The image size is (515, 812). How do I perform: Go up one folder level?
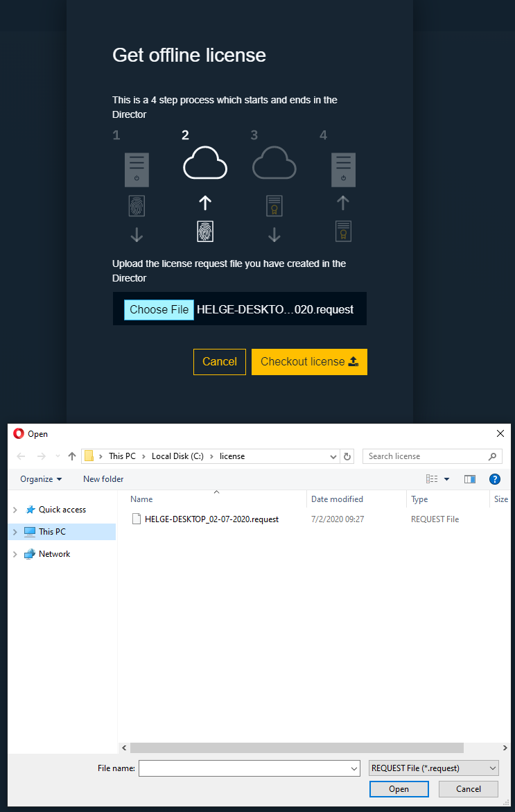click(x=72, y=456)
